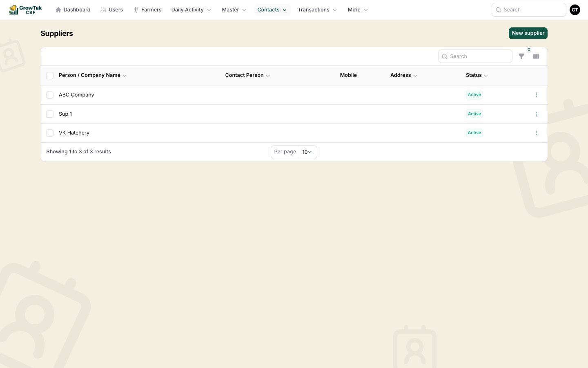Open the Per page 10 dropdown
This screenshot has height=368, width=588.
point(307,152)
